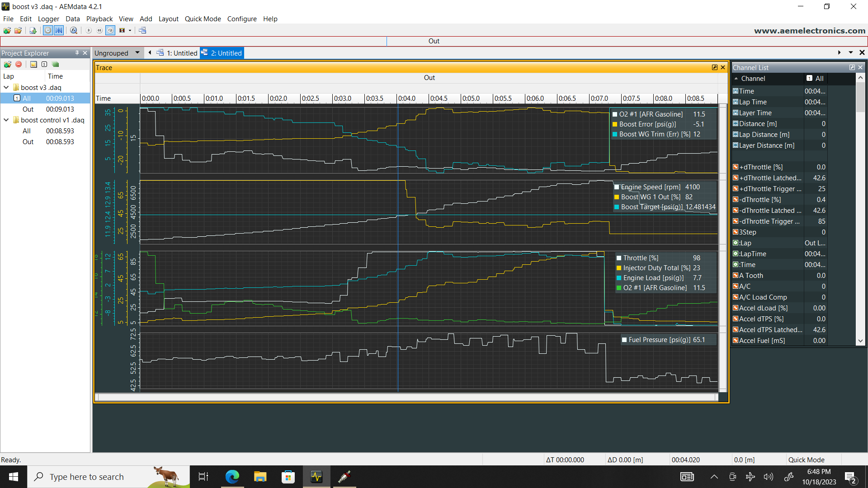Click the rewind playback button

pyautogui.click(x=99, y=30)
